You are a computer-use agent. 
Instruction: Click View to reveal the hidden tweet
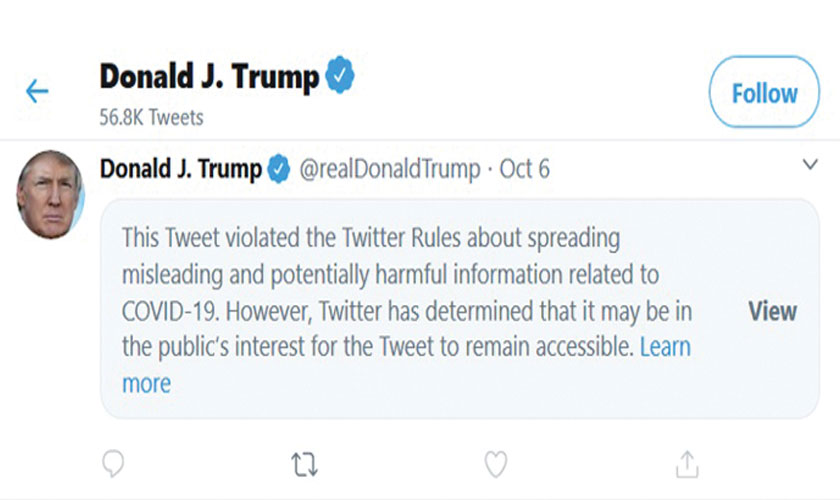tap(772, 311)
